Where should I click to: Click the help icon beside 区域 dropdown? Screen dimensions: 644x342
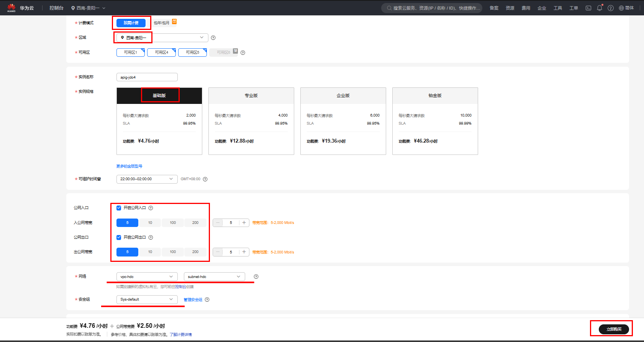point(213,38)
